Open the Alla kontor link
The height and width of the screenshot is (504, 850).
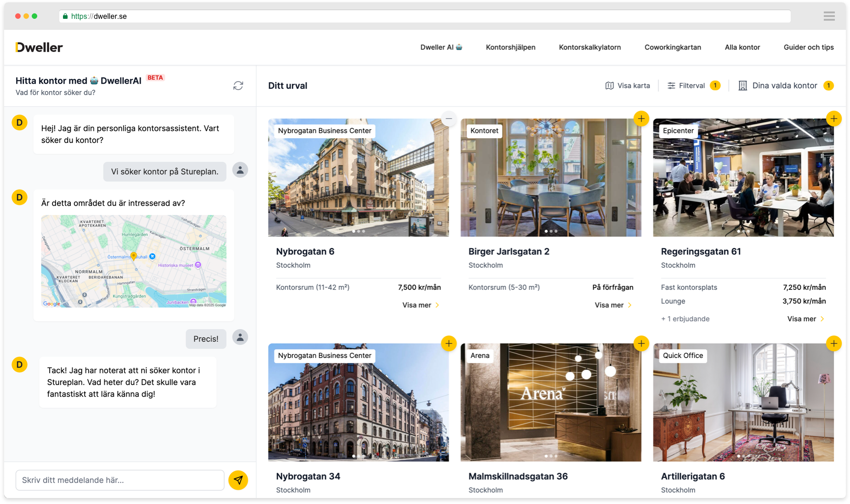click(742, 47)
